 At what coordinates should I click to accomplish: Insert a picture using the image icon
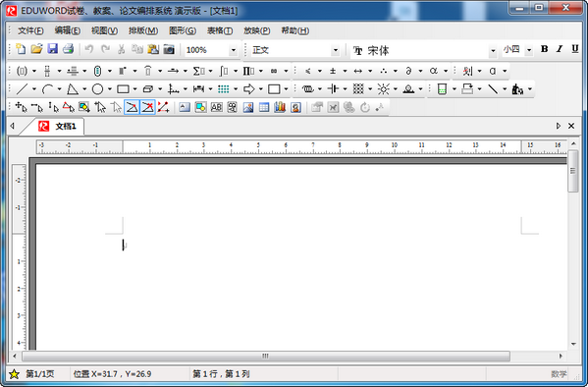pos(248,107)
